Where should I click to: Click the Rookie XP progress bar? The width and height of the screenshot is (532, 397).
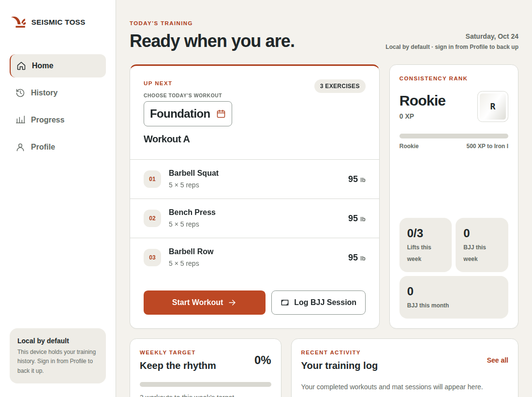coord(454,136)
